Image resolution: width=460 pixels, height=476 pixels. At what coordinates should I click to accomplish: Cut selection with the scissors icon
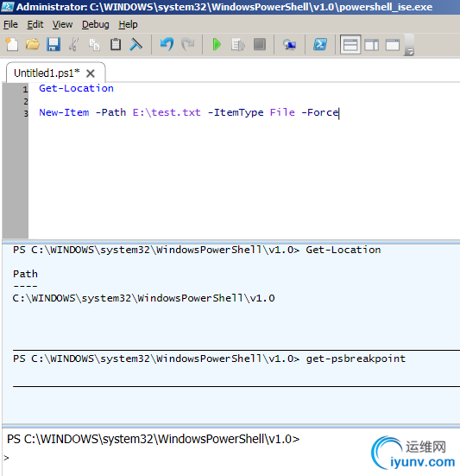(x=73, y=45)
